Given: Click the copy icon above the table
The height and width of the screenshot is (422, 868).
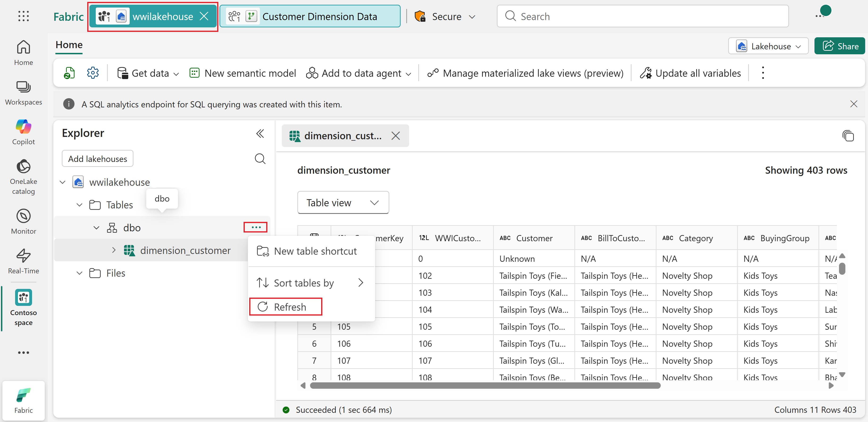Looking at the screenshot, I should point(848,136).
